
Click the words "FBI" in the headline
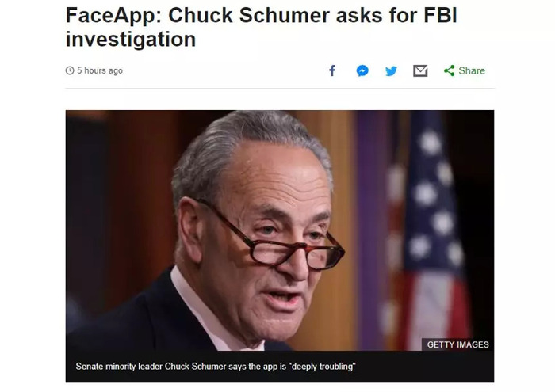tap(440, 16)
